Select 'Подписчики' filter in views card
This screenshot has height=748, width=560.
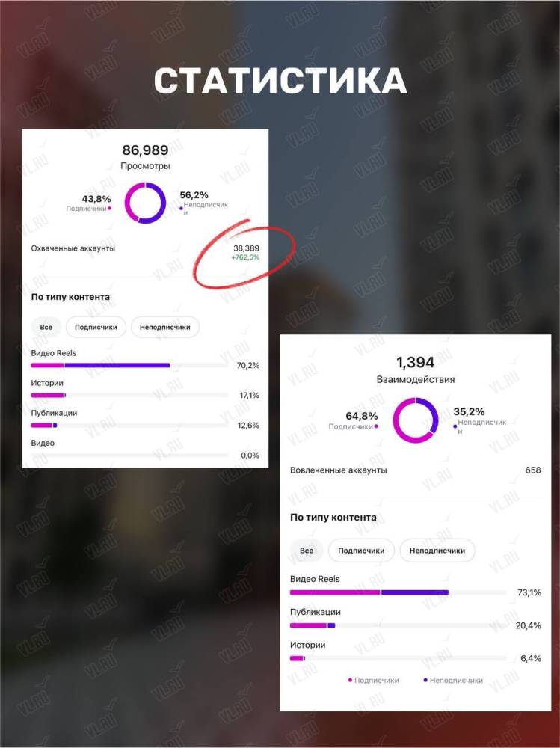pos(94,327)
